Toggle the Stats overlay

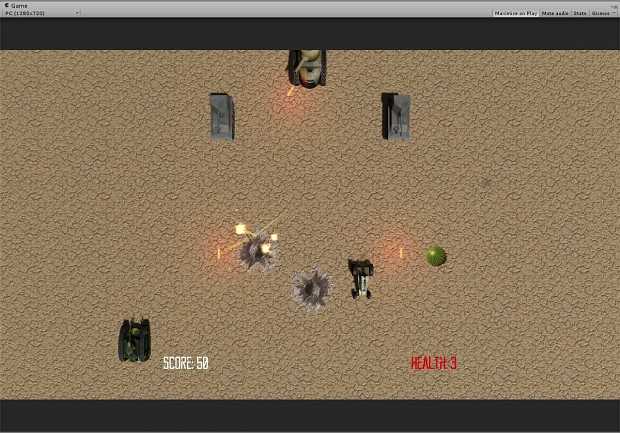coord(579,13)
